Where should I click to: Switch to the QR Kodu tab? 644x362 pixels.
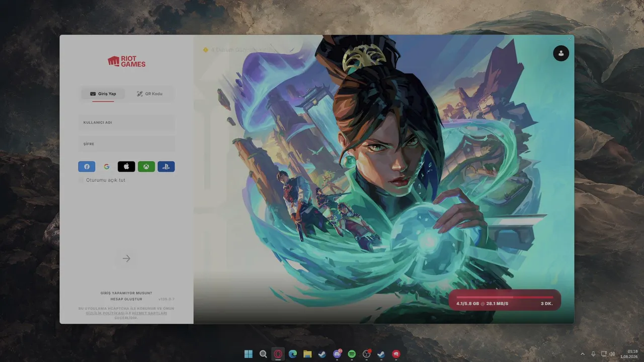(x=149, y=94)
